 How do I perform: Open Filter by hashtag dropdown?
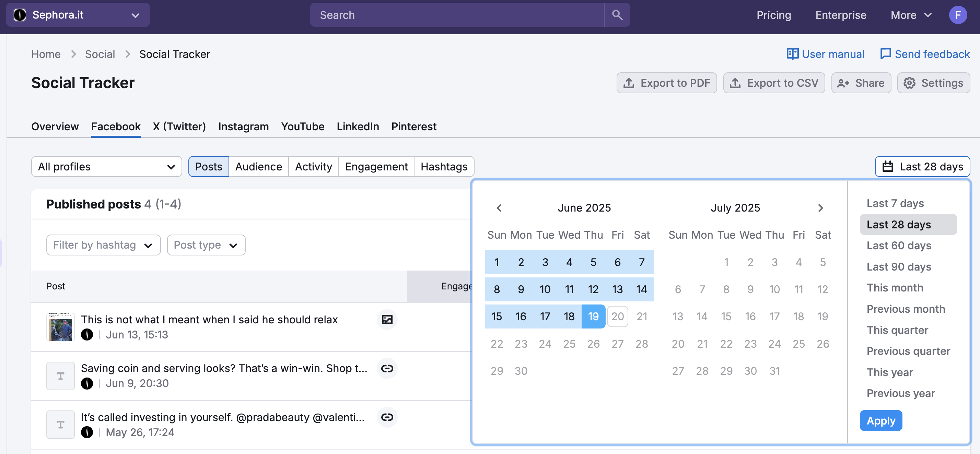point(103,245)
